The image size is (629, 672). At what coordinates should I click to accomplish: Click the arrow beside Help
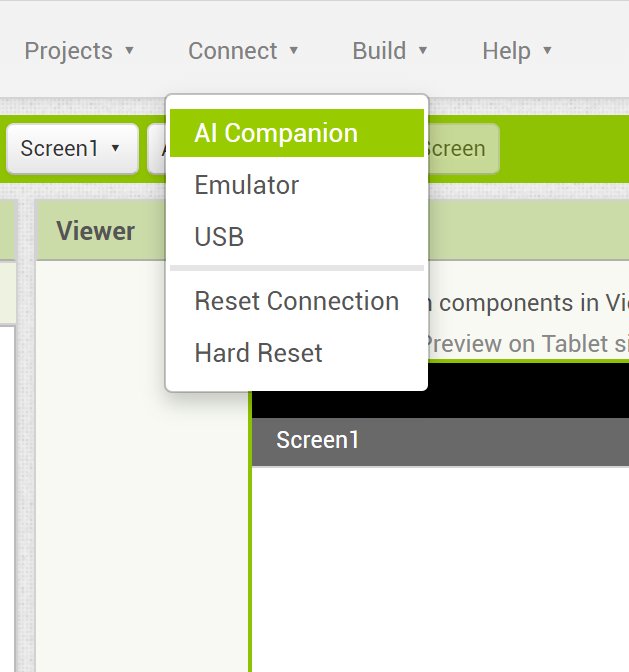(x=547, y=51)
